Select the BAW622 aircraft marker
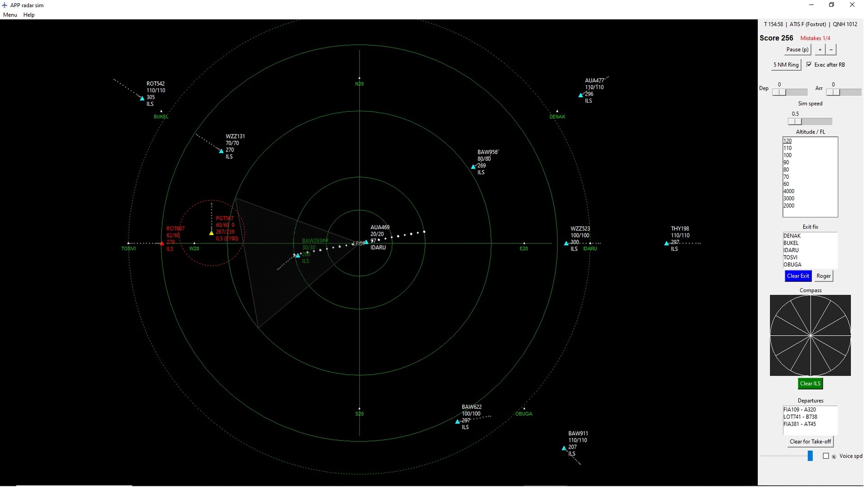Image resolution: width=868 pixels, height=488 pixels. click(457, 422)
